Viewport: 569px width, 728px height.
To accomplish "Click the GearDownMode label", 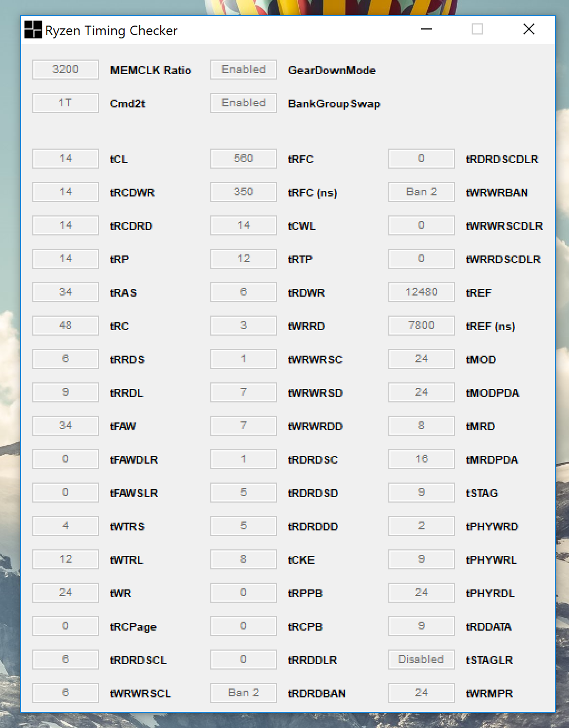I will (x=332, y=70).
